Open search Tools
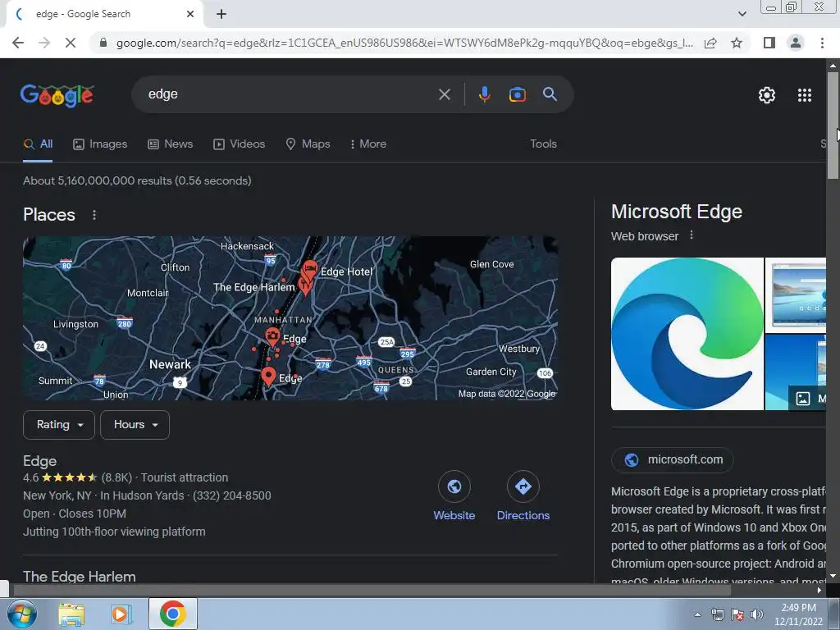Screen dimensions: 840x630 pyautogui.click(x=543, y=144)
